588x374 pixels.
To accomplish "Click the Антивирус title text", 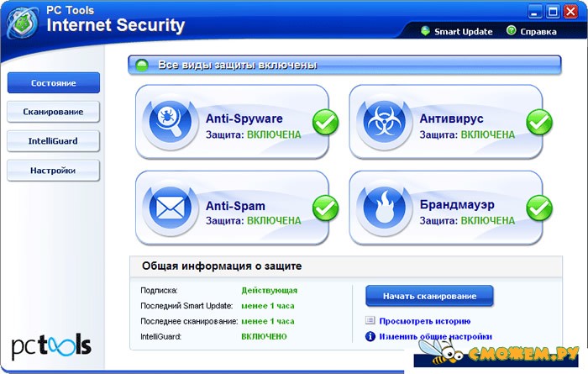I will pos(452,119).
